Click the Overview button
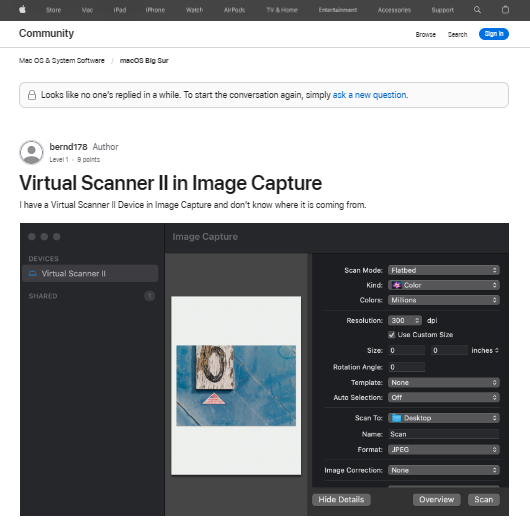Screen dimensions: 530x521 (x=436, y=500)
